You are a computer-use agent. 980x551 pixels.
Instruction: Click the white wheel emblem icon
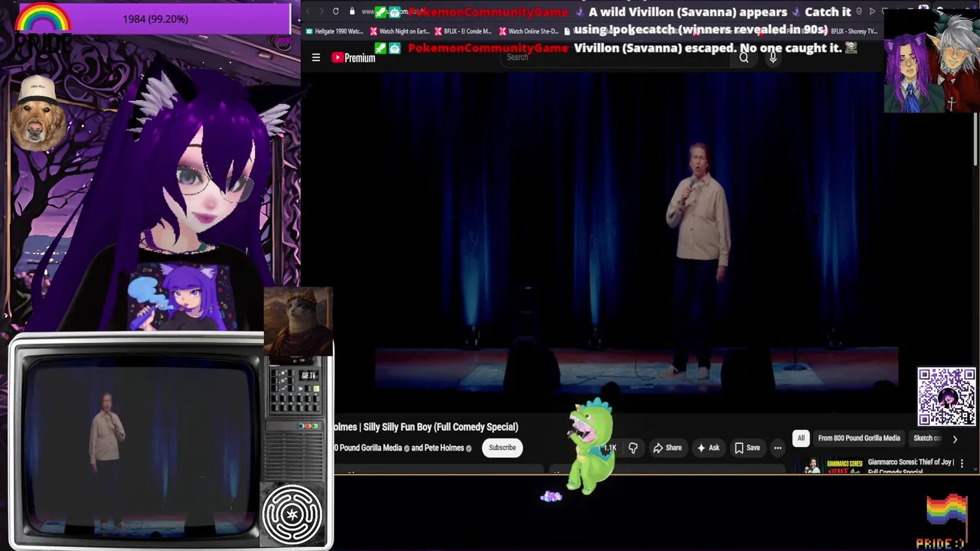[x=293, y=514]
